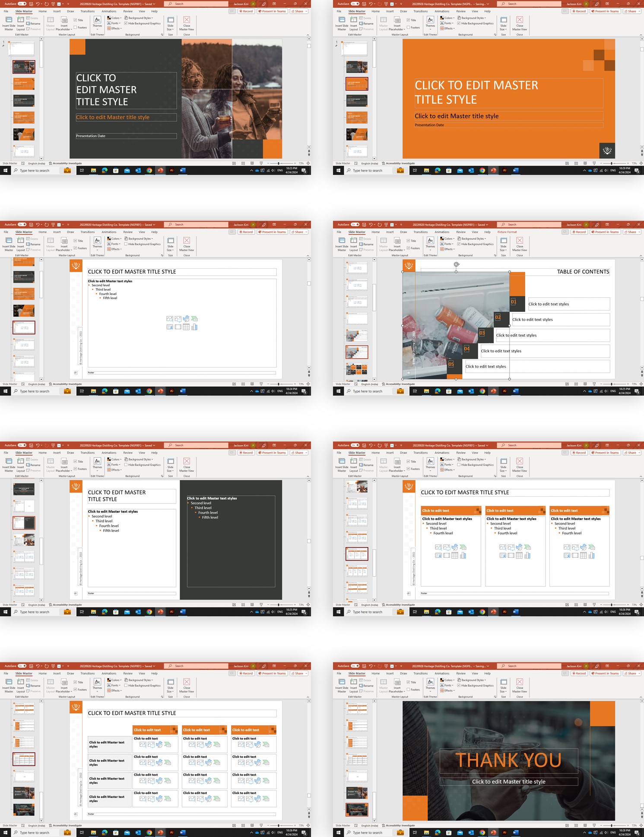Click Close Master View in Thank You window
Screen dimensions: 644x837
520,687
